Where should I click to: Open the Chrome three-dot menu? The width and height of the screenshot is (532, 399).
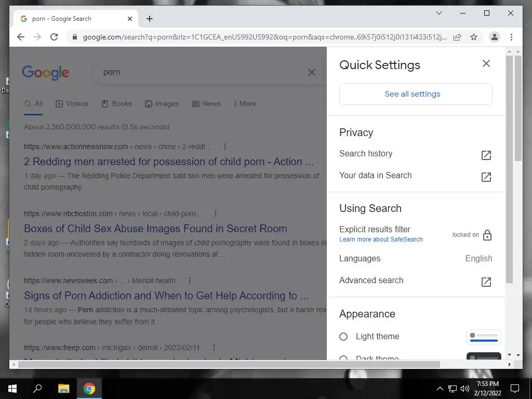(x=511, y=37)
